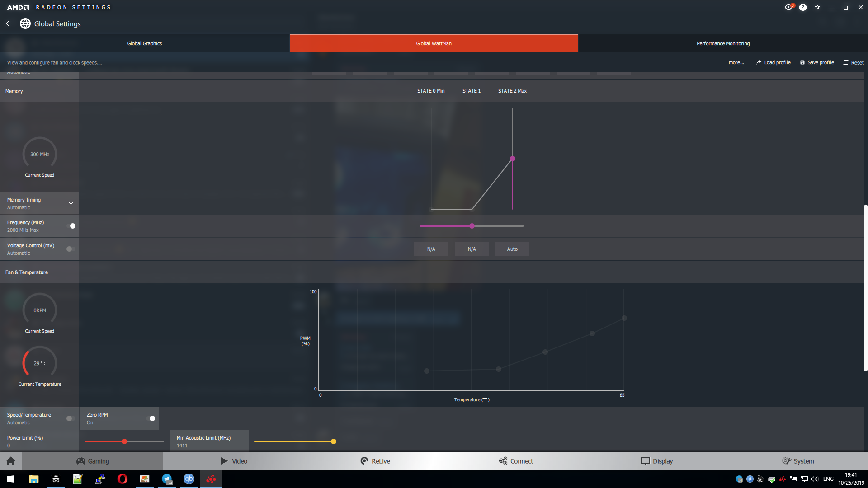Select the STATE 2 Max memory graph point
Screen dimensions: 868x488
pos(513,159)
